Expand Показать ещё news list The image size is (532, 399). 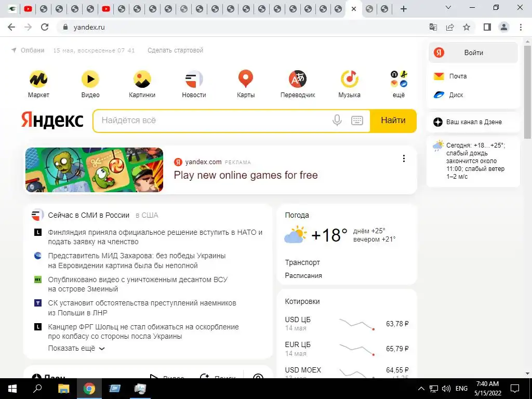[76, 349]
